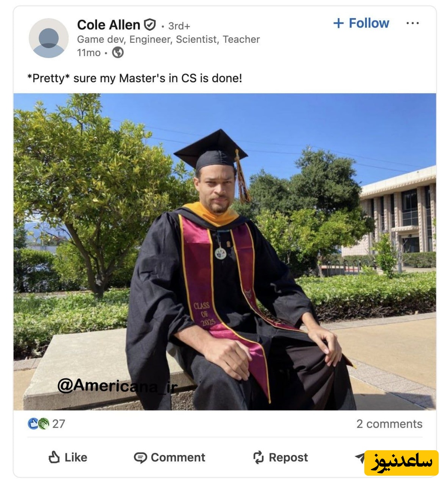Expand the 2 comments link
The height and width of the screenshot is (485, 448).
pyautogui.click(x=389, y=424)
